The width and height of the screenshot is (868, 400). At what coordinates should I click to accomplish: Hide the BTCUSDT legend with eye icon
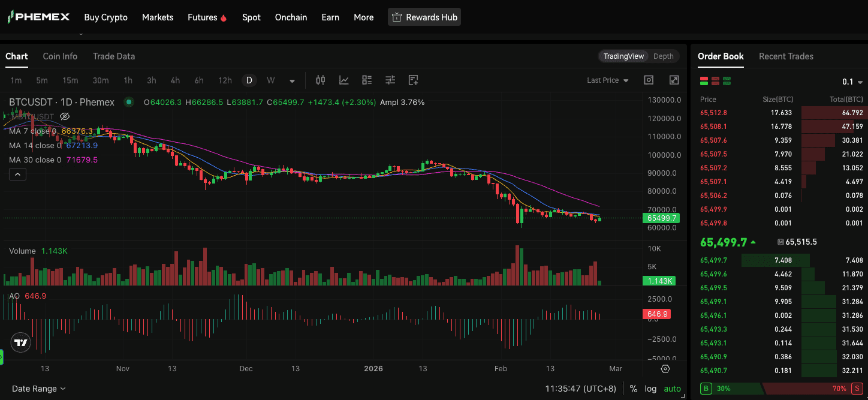[x=65, y=116]
